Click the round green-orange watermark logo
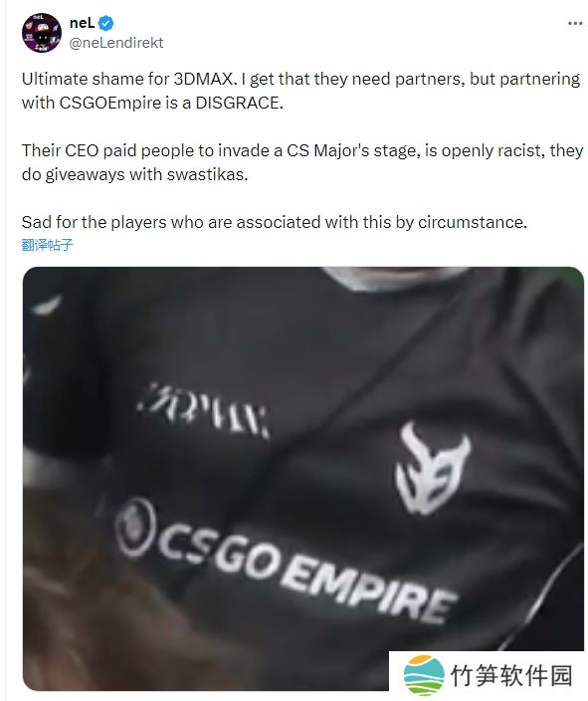 [x=424, y=675]
